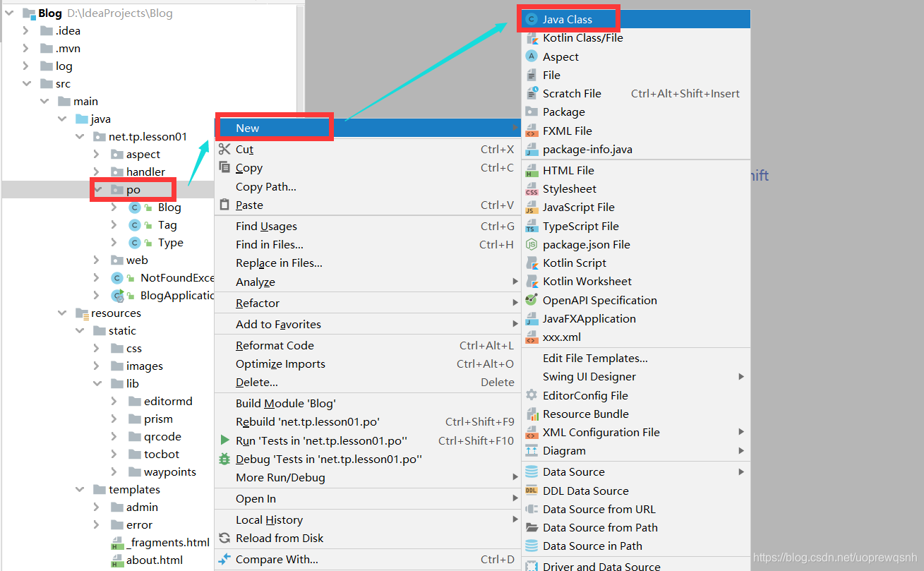
Task: Expand the .idea folder
Action: click(x=26, y=30)
